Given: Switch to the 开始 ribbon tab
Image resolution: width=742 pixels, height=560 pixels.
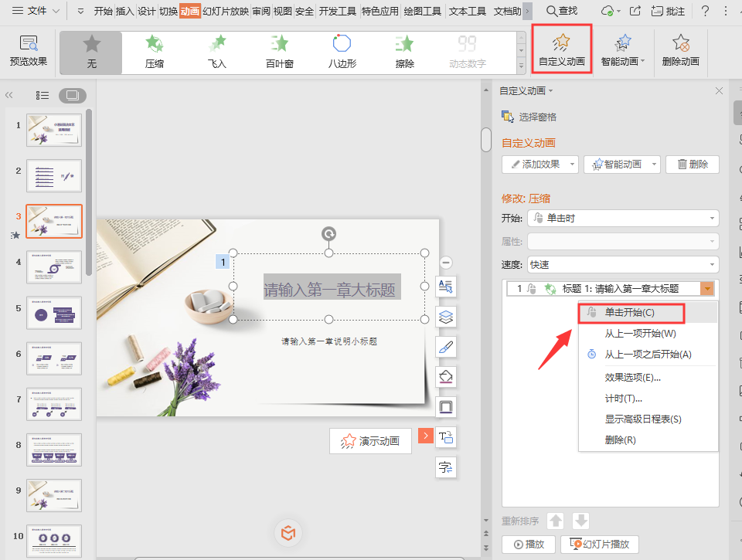Looking at the screenshot, I should (x=103, y=11).
